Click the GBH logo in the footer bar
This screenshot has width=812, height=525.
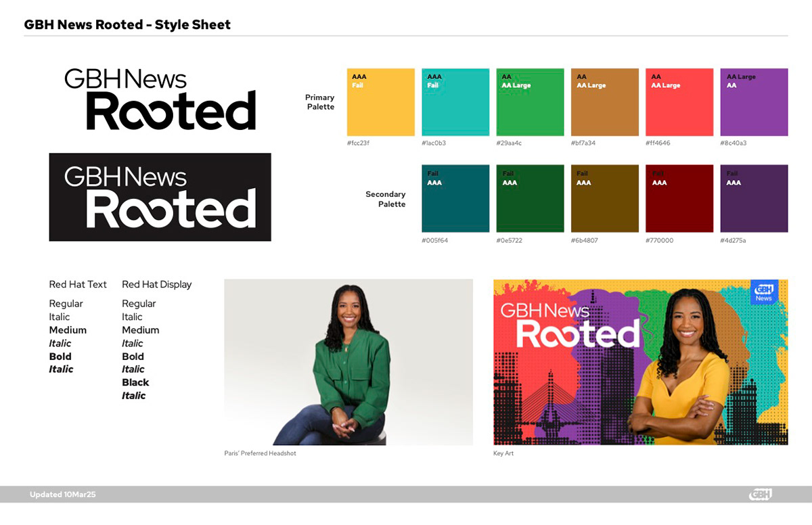pos(760,495)
